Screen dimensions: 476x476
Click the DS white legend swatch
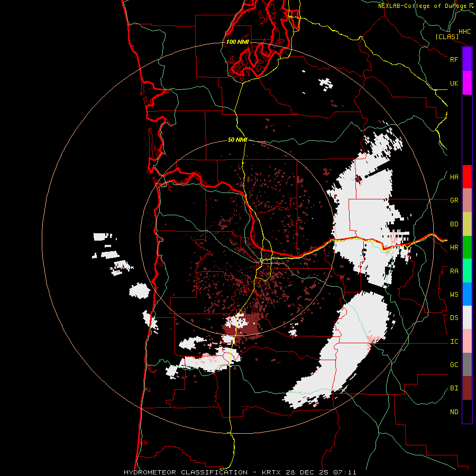pos(467,317)
